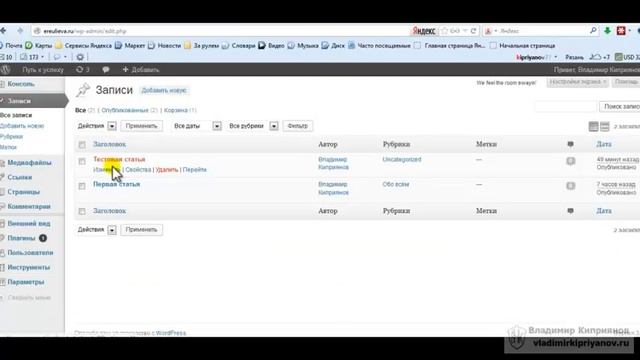
Task: Click the WordPress logo in admin bar
Action: 6,69
